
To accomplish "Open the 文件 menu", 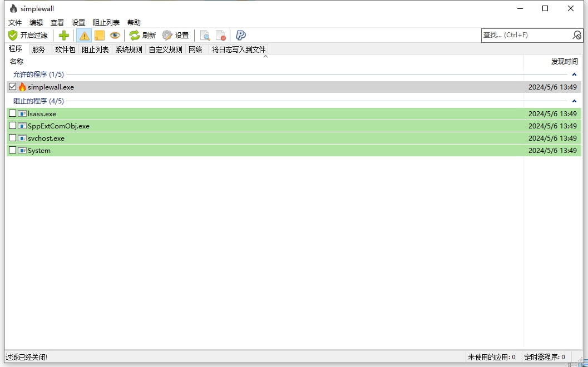I will (x=15, y=22).
